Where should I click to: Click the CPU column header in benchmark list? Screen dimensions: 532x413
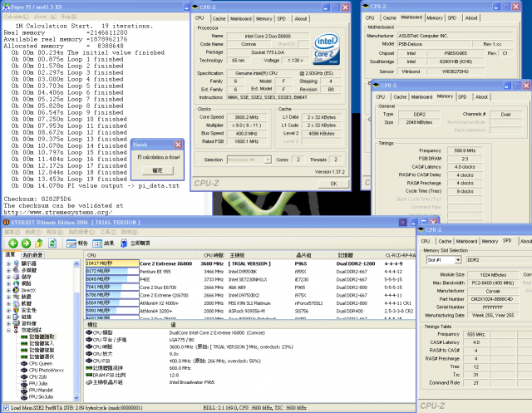[140, 255]
